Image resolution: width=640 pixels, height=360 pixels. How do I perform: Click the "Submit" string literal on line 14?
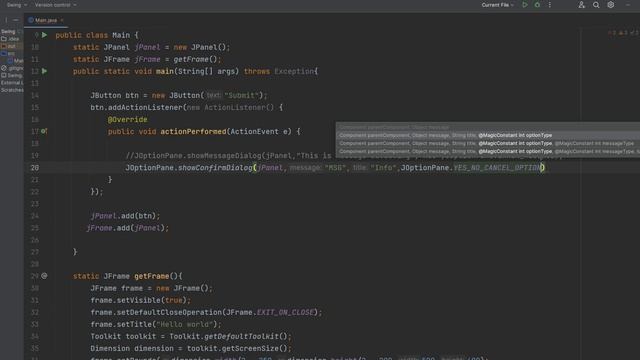tap(242, 96)
